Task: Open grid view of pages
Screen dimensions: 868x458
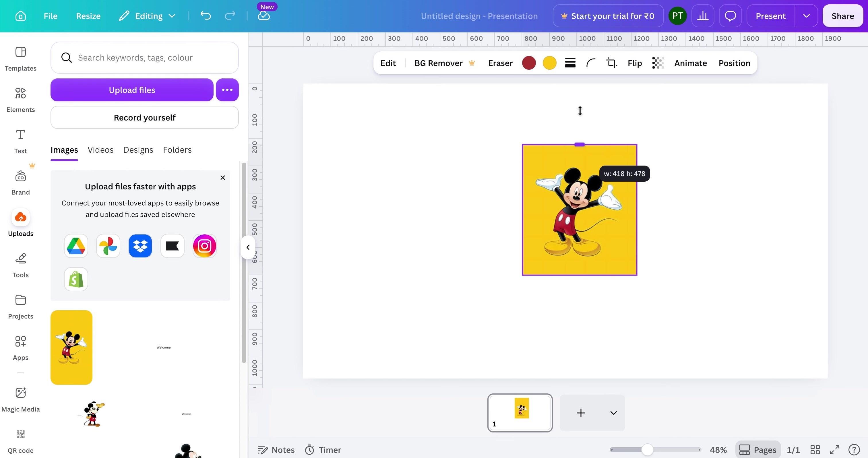Action: coord(815,450)
